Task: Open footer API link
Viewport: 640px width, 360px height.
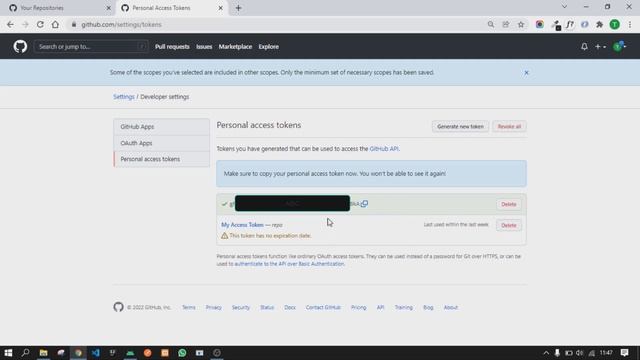Action: (380, 307)
